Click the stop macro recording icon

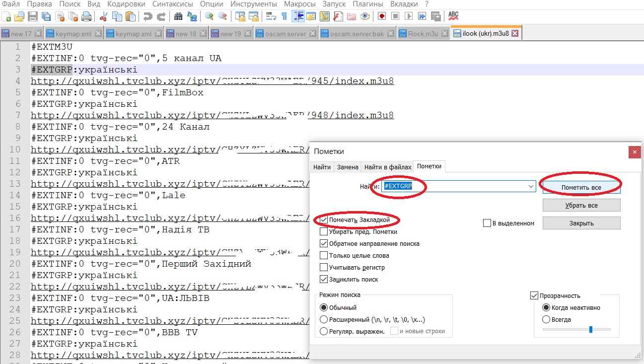click(x=395, y=16)
